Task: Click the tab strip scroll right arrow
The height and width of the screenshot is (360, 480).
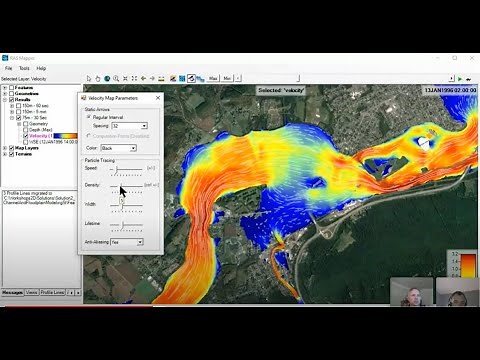Action: click(78, 293)
